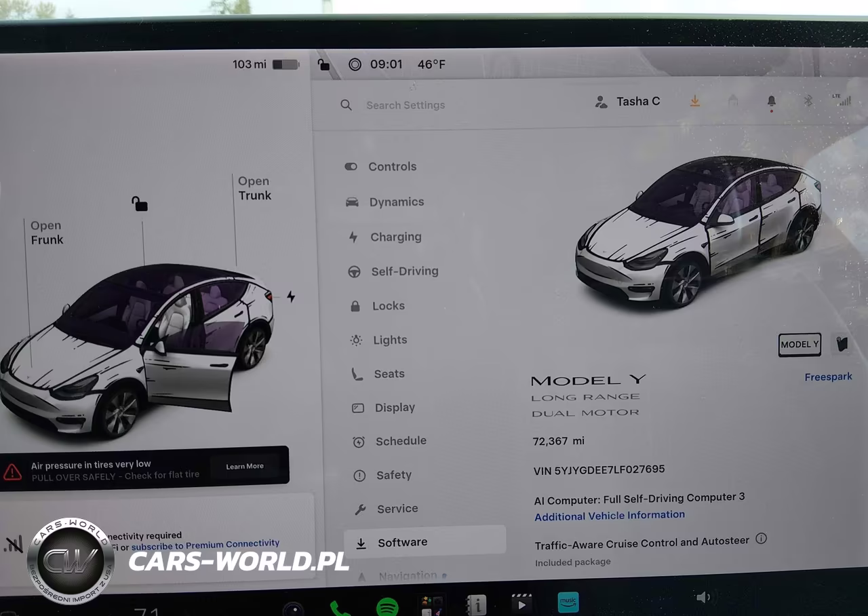Tap the padlock icon in the top status bar
Screen dimensions: 868x616
coord(324,65)
